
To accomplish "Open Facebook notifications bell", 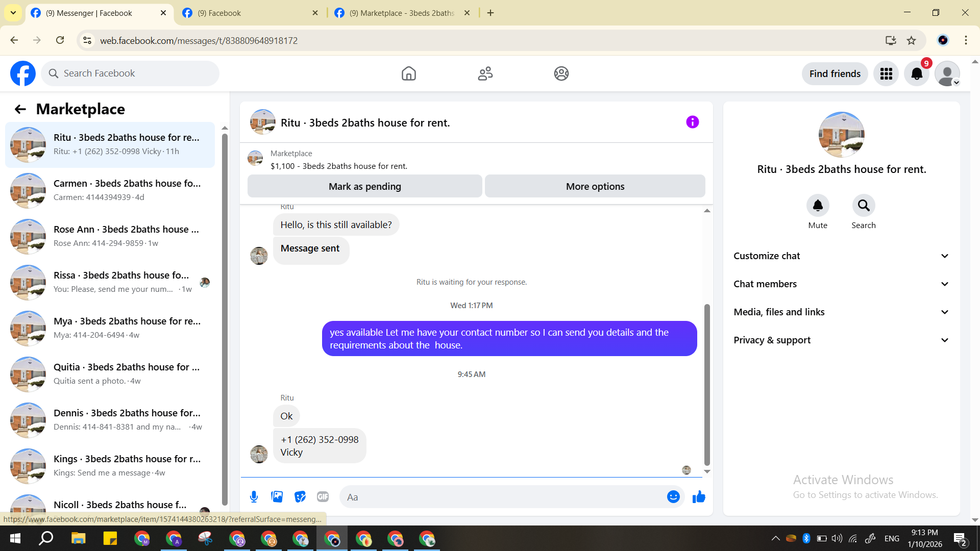I will (917, 74).
